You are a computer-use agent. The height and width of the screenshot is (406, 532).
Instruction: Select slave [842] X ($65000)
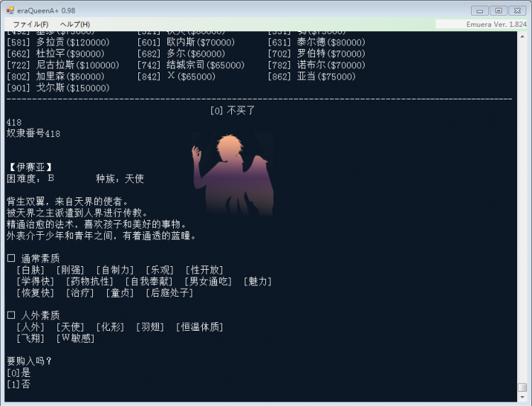(177, 77)
